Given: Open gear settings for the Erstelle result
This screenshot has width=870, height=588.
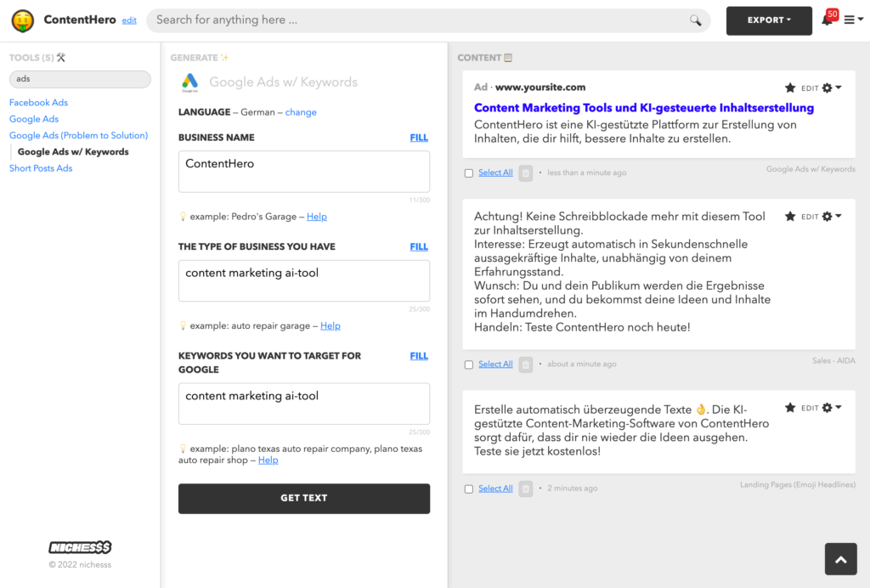Looking at the screenshot, I should 828,408.
